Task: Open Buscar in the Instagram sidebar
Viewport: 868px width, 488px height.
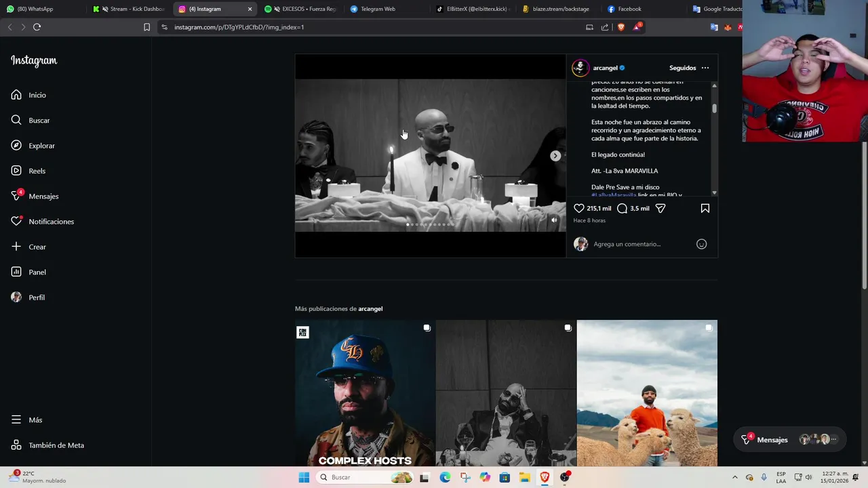Action: 31,120
